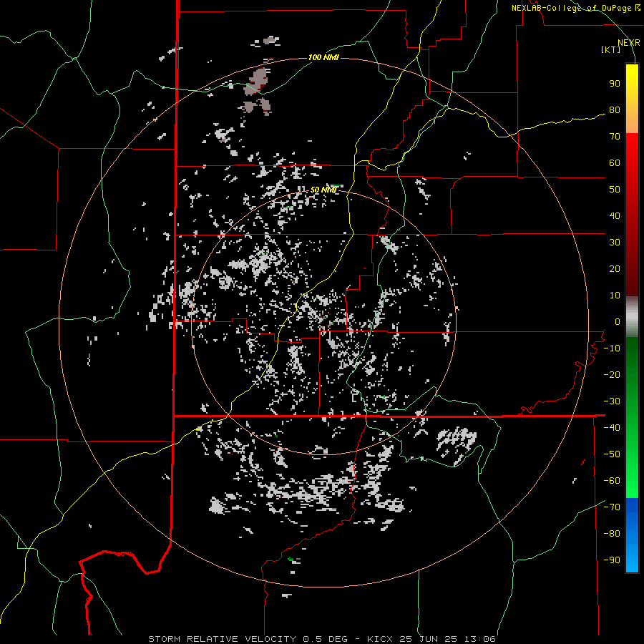
Task: Click the Storm Relative Velocity caption at bottom
Action: (x=321, y=639)
